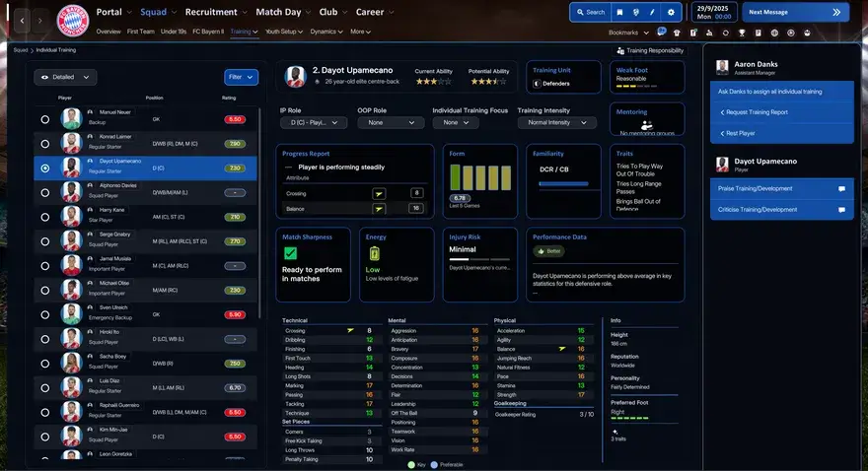
Task: Click the circular arrows transfer bookmark icon
Action: coord(726,33)
